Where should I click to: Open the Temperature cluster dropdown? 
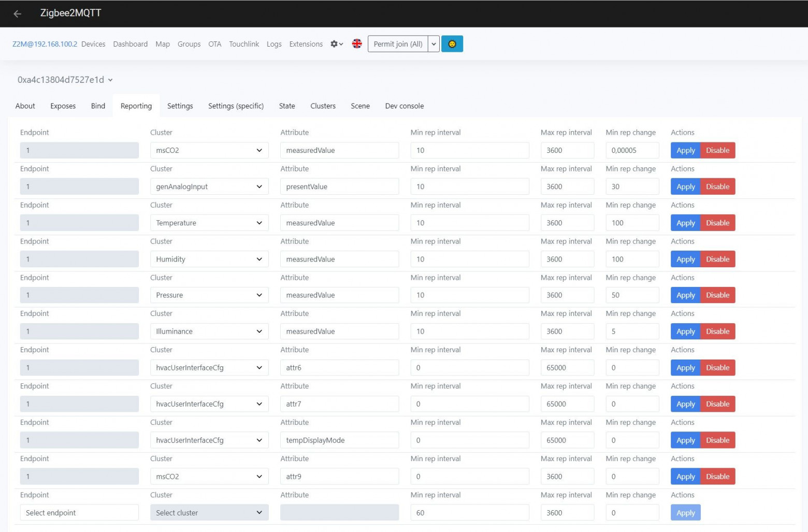point(209,223)
